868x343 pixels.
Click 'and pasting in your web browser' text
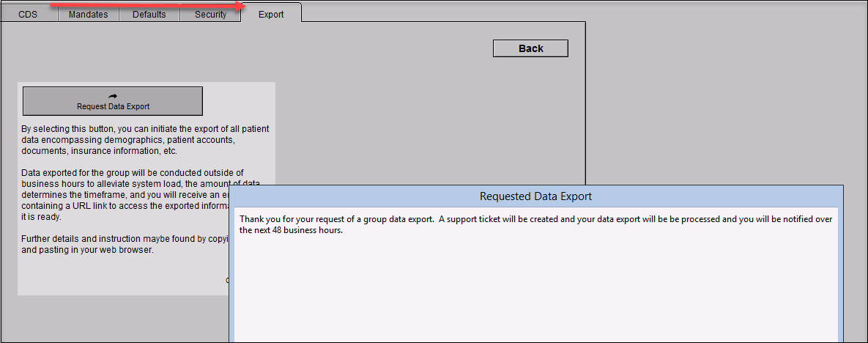coord(87,250)
